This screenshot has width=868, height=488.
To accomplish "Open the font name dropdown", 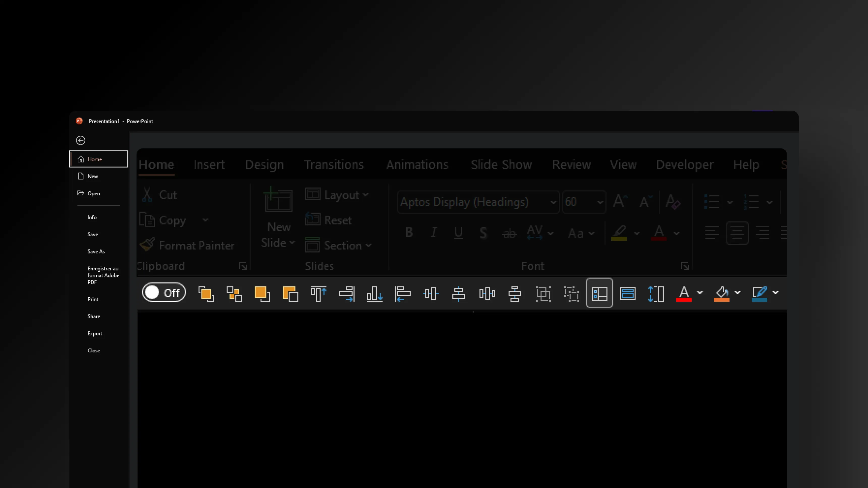I will click(x=553, y=203).
